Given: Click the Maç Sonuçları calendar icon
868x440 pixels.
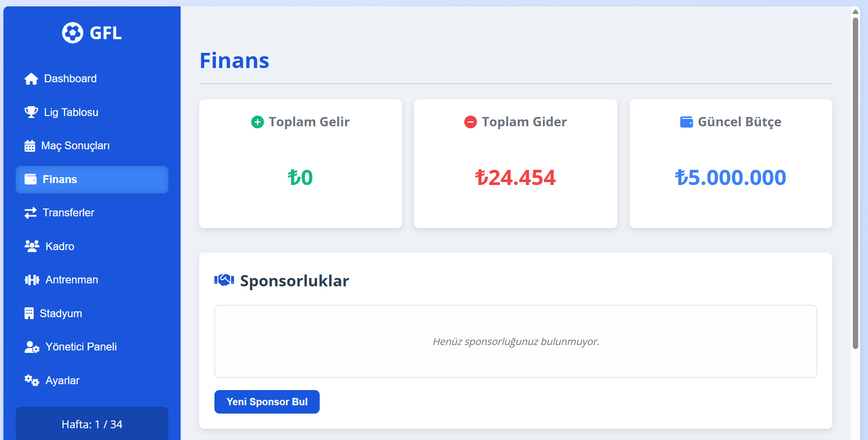Looking at the screenshot, I should 30,146.
